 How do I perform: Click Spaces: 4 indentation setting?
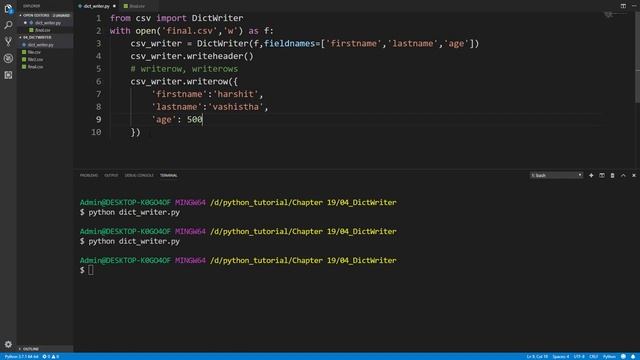560,356
